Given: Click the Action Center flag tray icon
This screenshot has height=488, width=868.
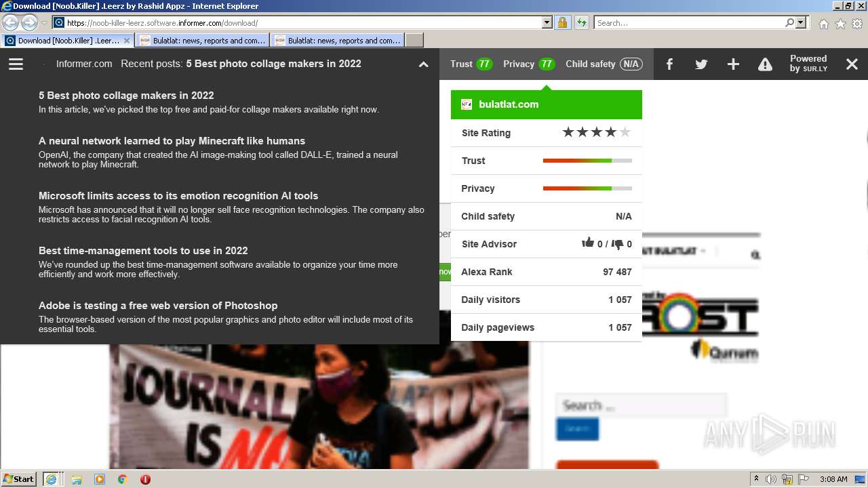Looking at the screenshot, I should [x=804, y=479].
